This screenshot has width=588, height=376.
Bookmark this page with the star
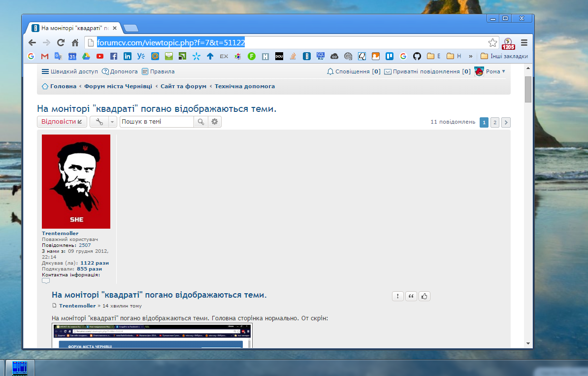492,43
